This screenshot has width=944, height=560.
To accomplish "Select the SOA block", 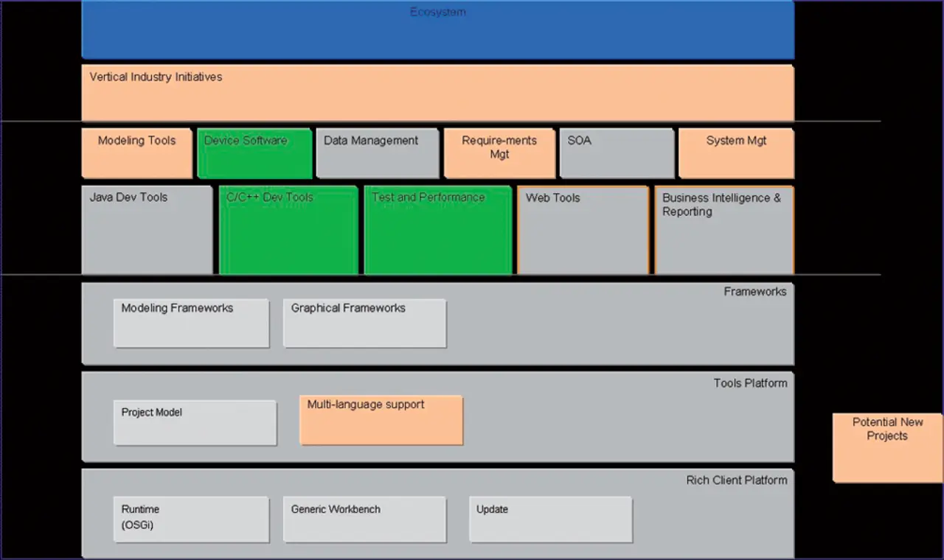I will point(617,153).
